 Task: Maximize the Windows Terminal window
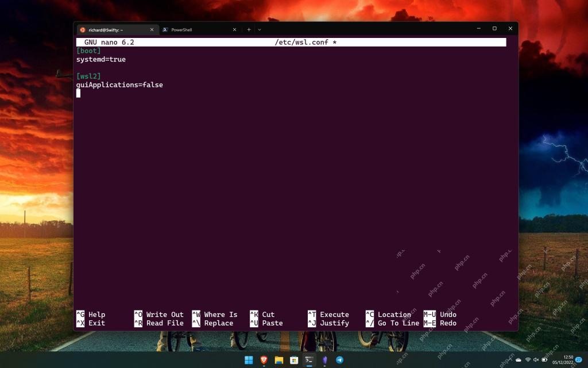[494, 29]
